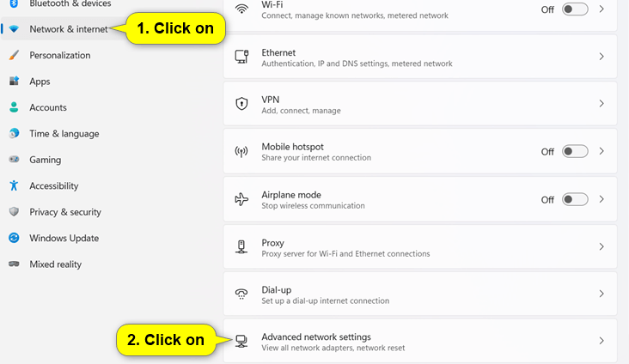
Task: Expand the Ethernet settings chevron
Action: coord(602,56)
